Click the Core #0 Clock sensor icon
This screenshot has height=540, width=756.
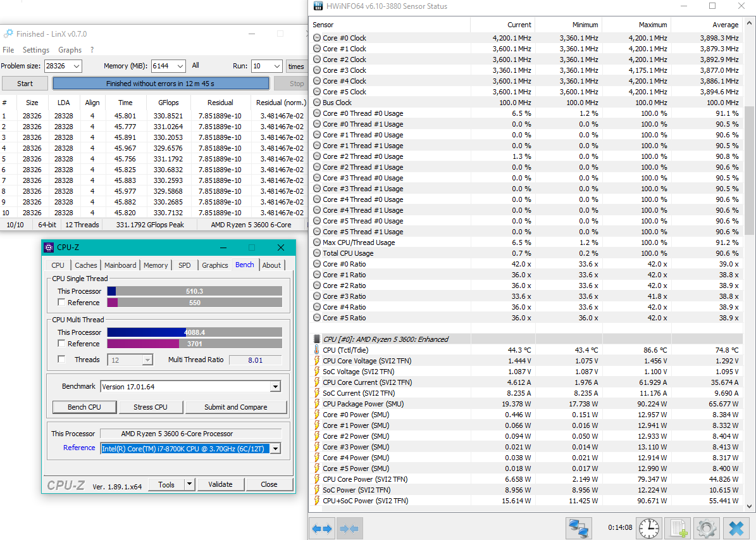pyautogui.click(x=317, y=37)
